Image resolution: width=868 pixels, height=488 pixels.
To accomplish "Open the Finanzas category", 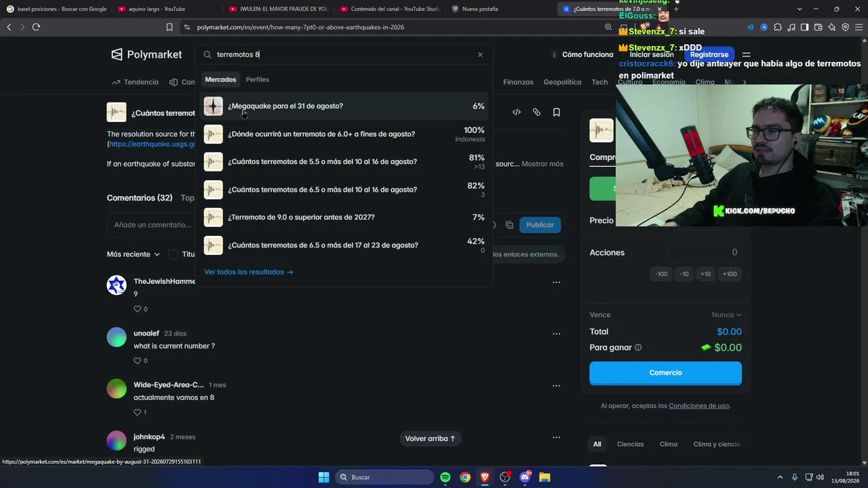I will coord(518,82).
